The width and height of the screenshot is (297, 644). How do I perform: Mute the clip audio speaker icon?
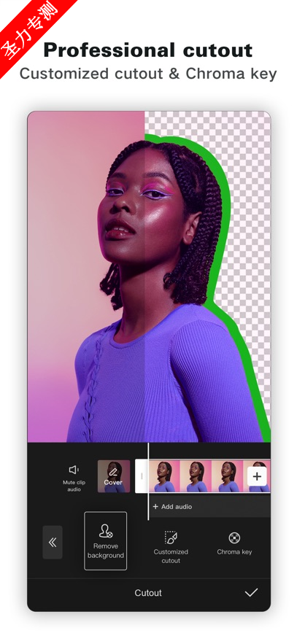(x=74, y=470)
